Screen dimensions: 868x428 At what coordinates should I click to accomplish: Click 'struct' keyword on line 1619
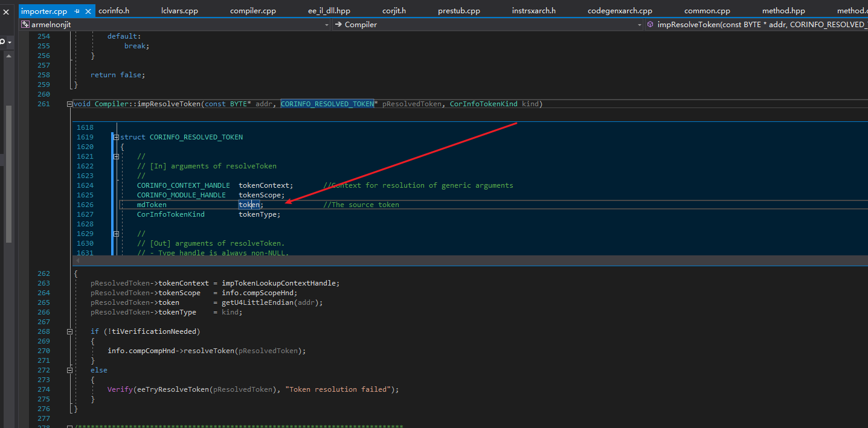(133, 137)
